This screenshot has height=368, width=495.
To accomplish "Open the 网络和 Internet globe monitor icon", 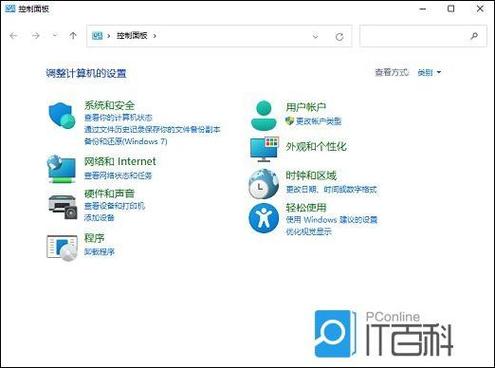I will tap(62, 169).
